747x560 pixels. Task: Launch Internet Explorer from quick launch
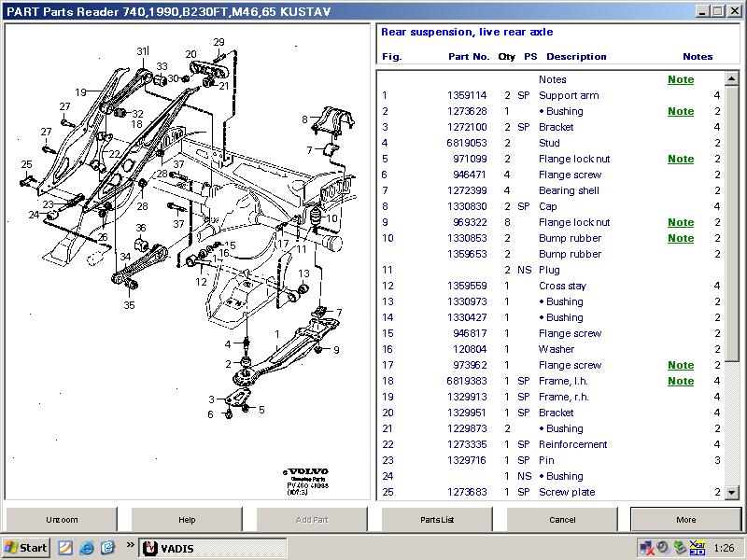point(86,548)
